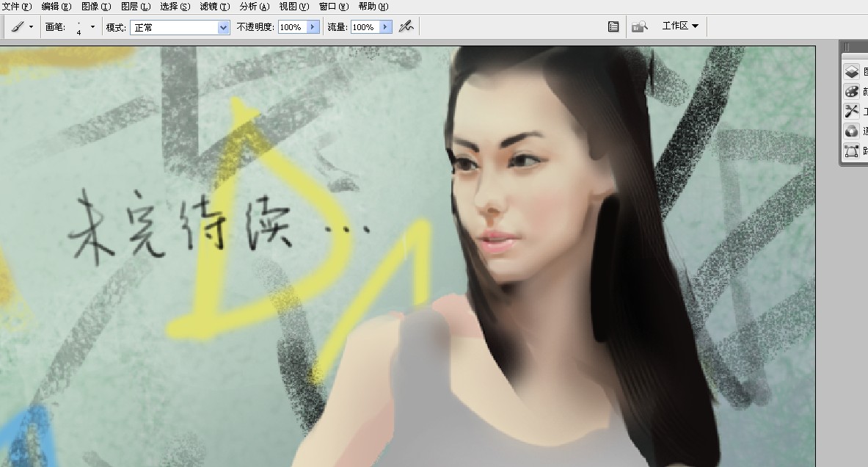Open the opacity slider arrow

pyautogui.click(x=313, y=27)
